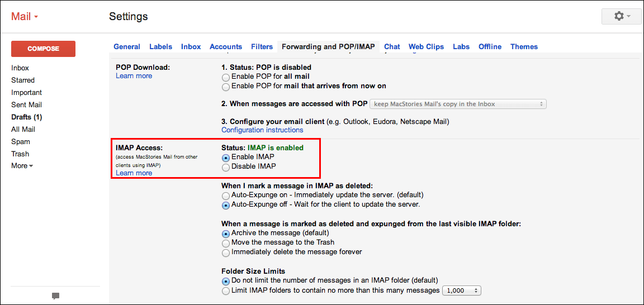Click the red COMPOSE button

(43, 49)
